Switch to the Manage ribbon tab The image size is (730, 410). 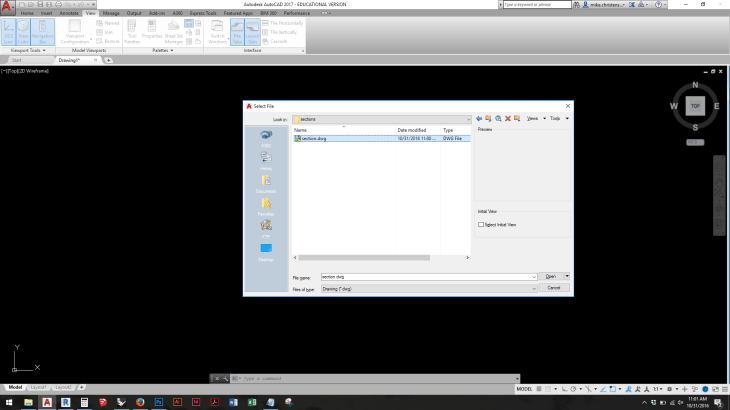(112, 13)
